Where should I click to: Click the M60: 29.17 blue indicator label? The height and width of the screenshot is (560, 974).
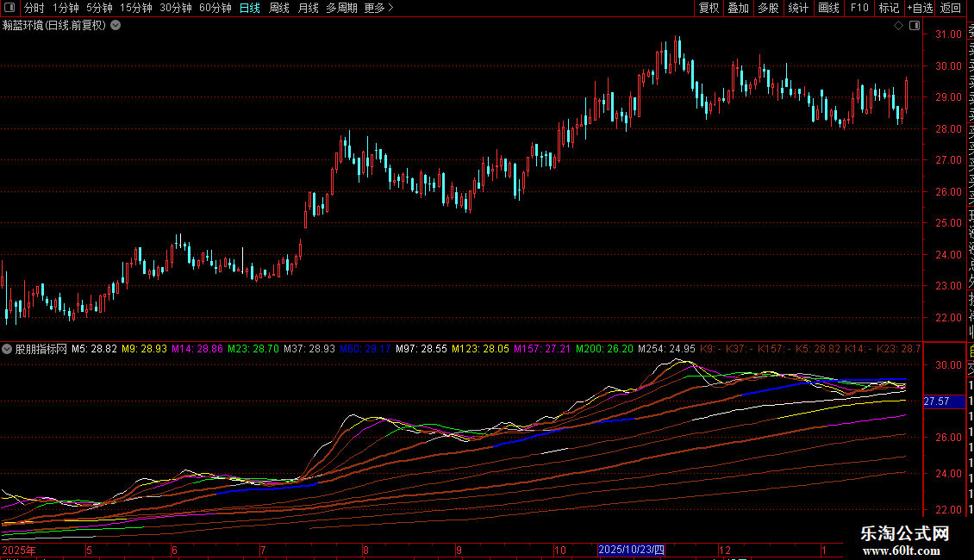click(x=365, y=349)
